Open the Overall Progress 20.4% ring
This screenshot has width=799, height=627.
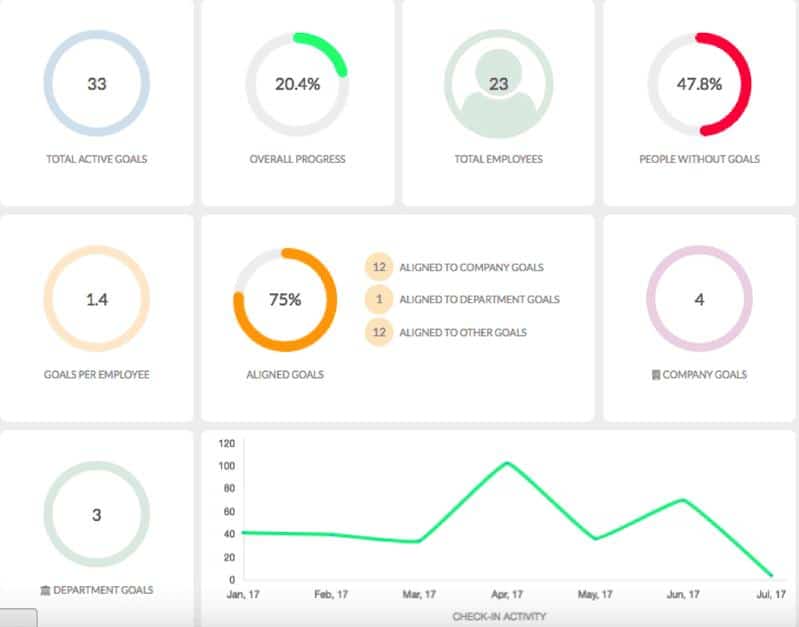(x=297, y=84)
